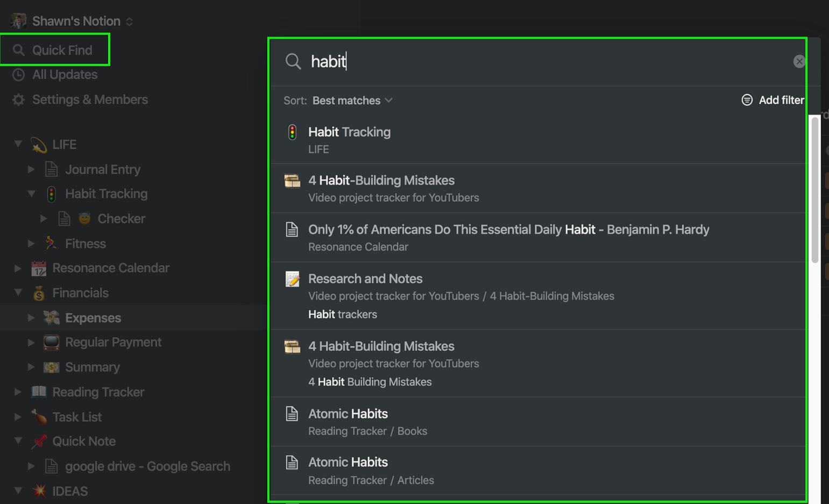Click the clear search X icon

pos(799,61)
